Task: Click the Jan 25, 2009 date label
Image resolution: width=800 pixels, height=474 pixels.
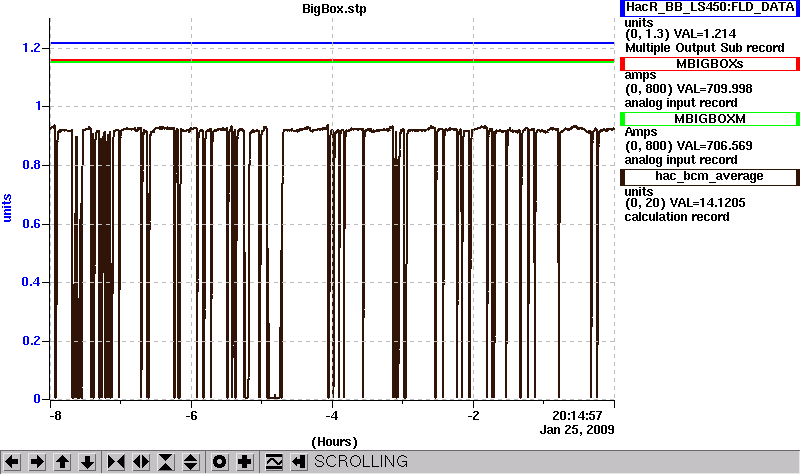Action: click(577, 430)
